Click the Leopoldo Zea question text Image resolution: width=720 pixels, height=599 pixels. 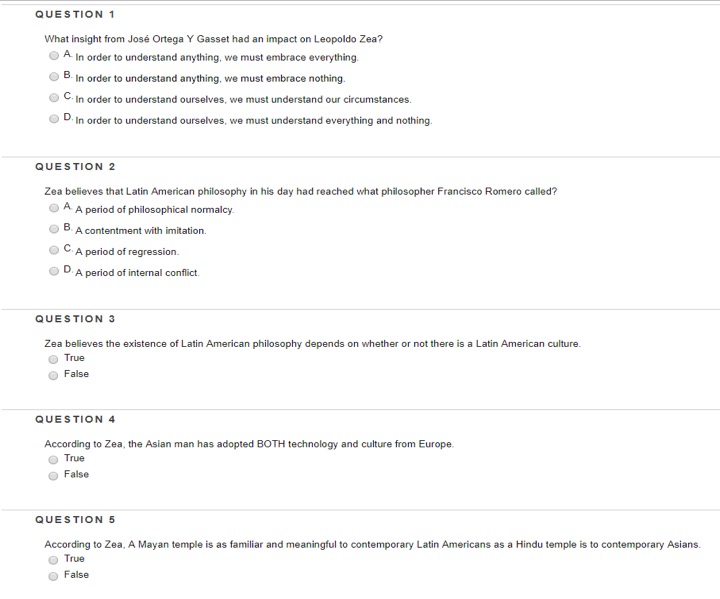point(213,39)
